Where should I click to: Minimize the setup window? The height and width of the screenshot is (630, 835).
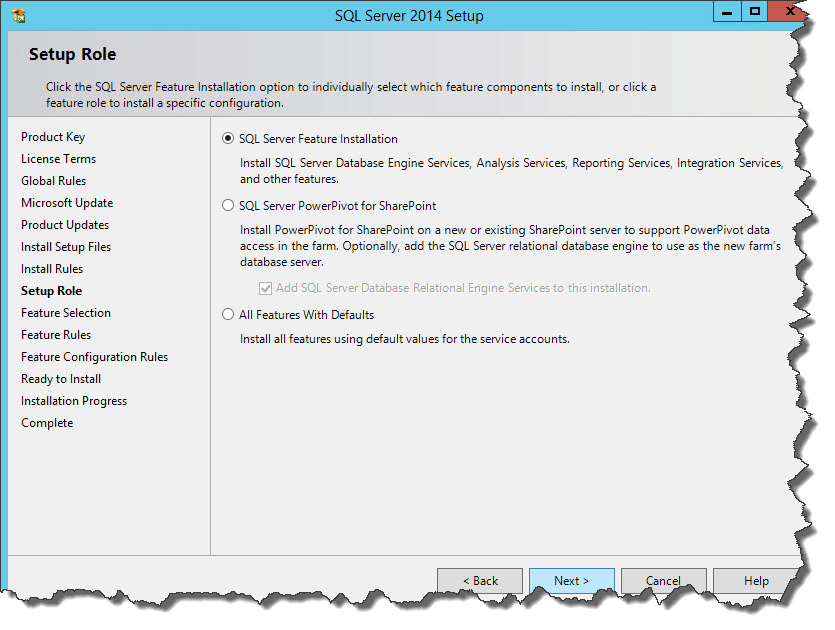pyautogui.click(x=727, y=12)
